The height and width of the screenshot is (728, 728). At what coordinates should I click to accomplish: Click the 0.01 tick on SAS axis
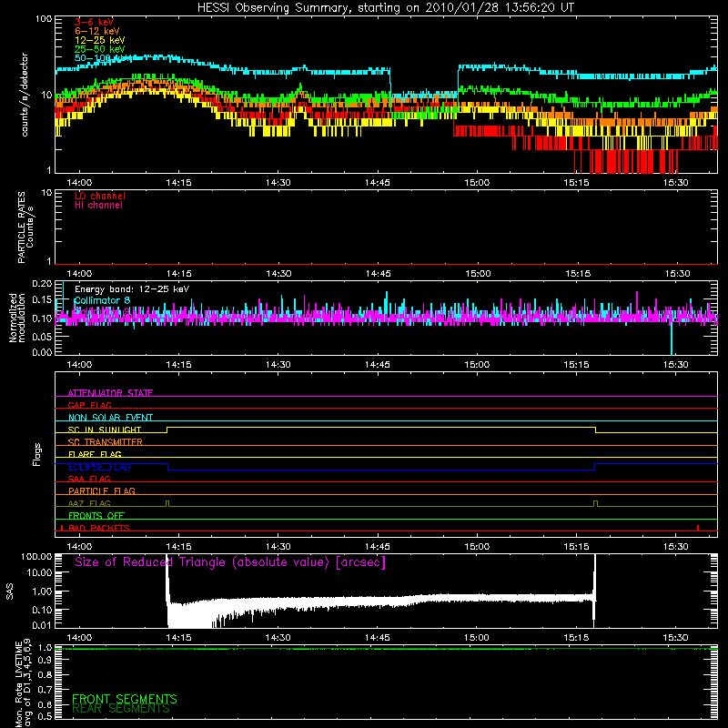(42, 625)
